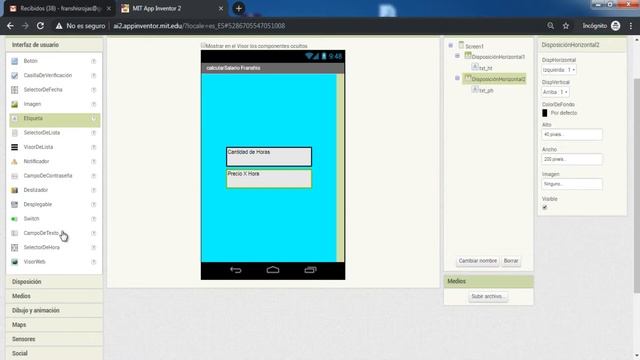Pick the CampoDeContraseña icon
This screenshot has height=360, width=640.
(15, 176)
